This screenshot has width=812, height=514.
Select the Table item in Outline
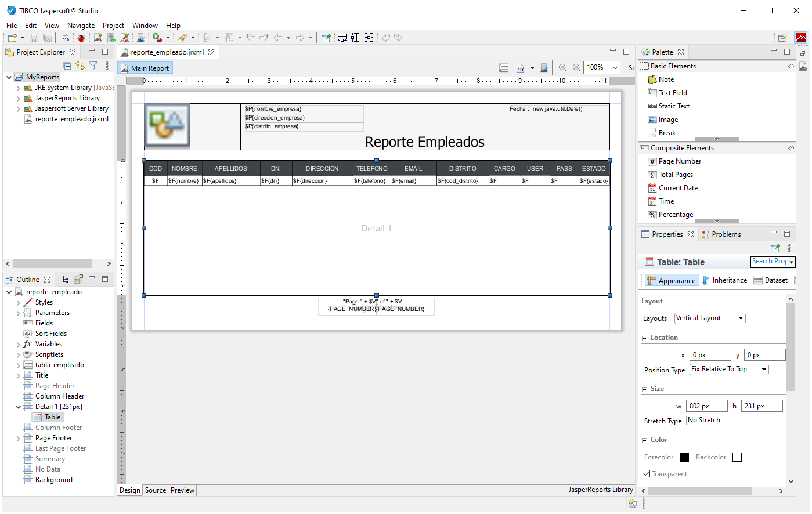[x=48, y=417]
